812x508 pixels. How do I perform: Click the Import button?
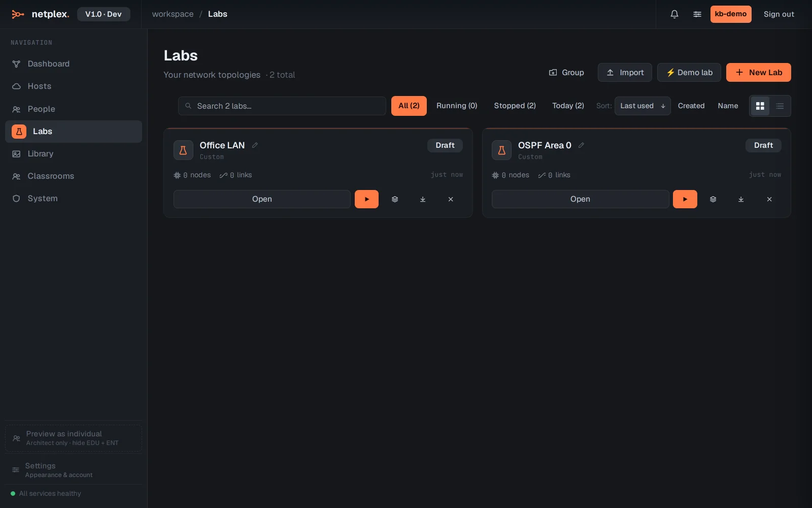(625, 73)
